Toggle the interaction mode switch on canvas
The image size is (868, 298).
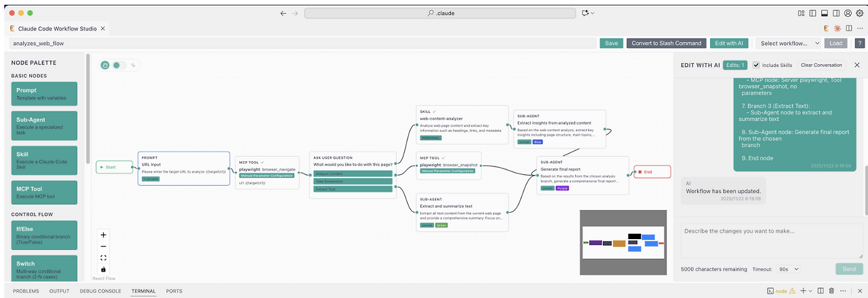tap(119, 65)
